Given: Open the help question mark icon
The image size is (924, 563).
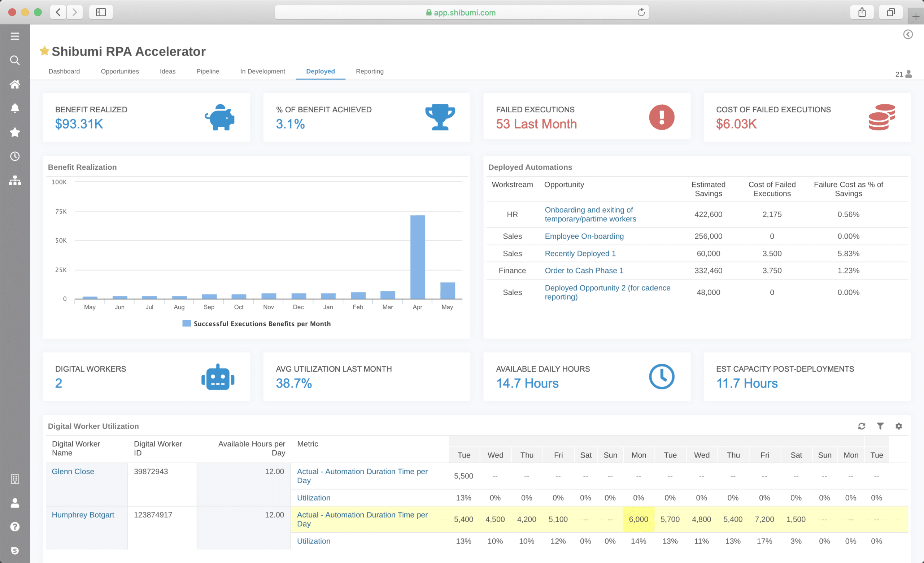Looking at the screenshot, I should 15,526.
